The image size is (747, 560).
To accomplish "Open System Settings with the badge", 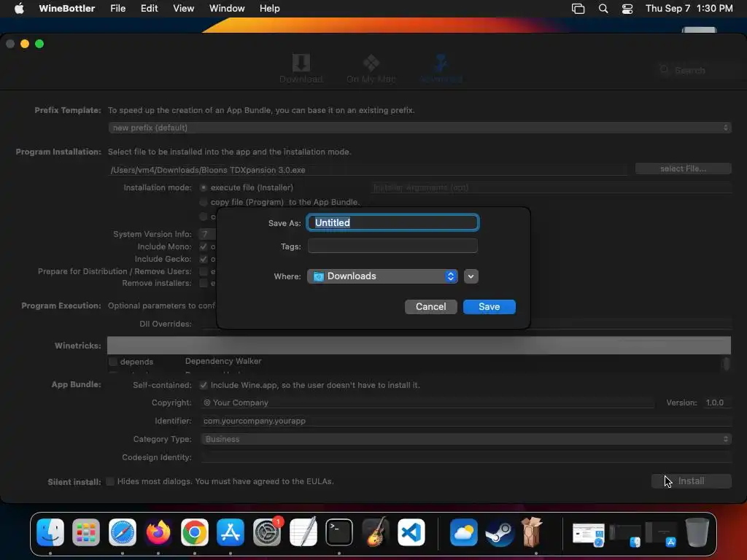I will tap(267, 532).
